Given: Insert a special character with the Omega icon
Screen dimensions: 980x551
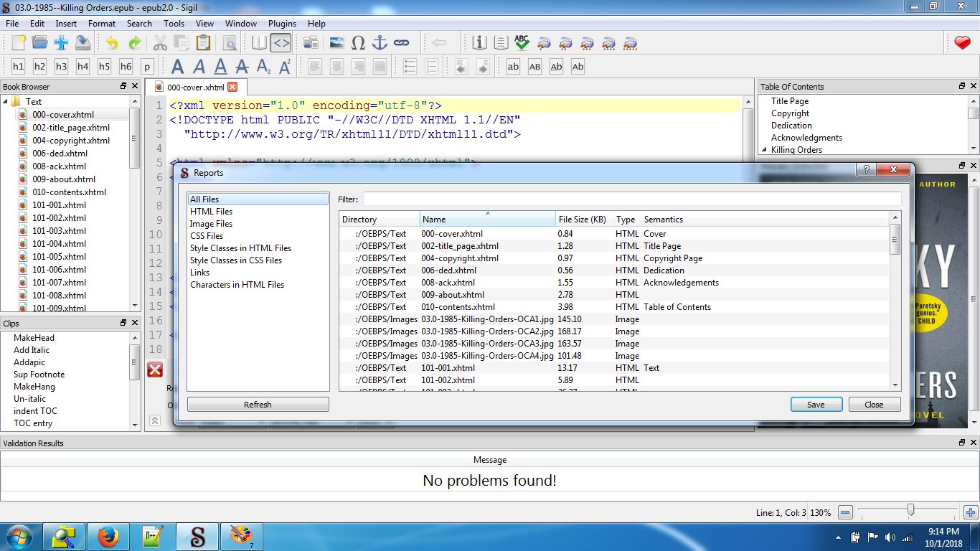Looking at the screenshot, I should [358, 43].
